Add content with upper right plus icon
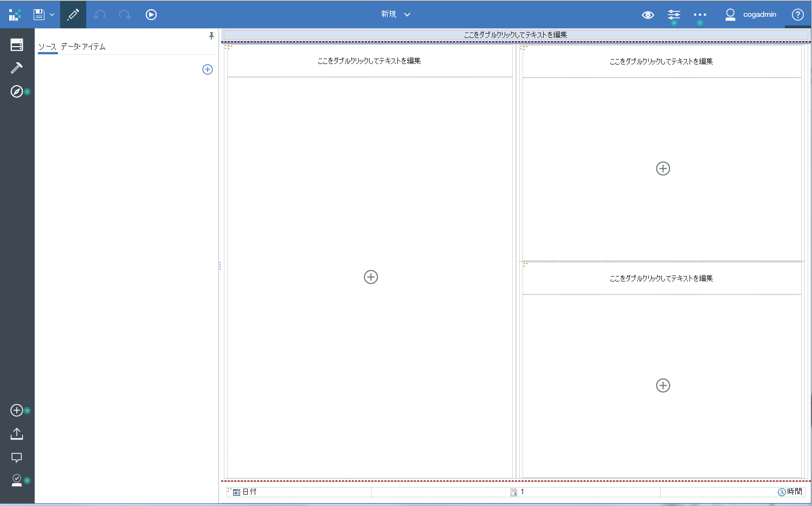 click(x=663, y=169)
